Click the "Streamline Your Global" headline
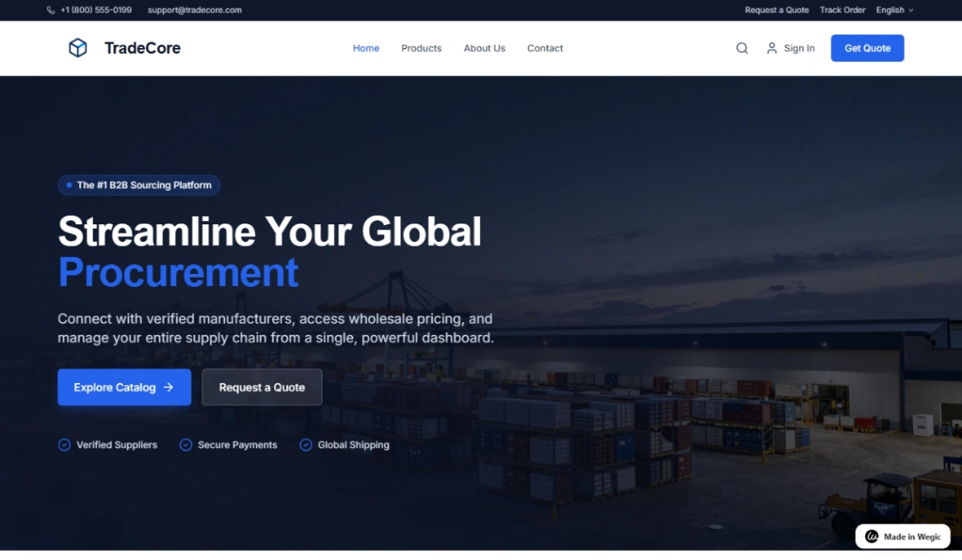Image resolution: width=962 pixels, height=560 pixels. [x=270, y=232]
